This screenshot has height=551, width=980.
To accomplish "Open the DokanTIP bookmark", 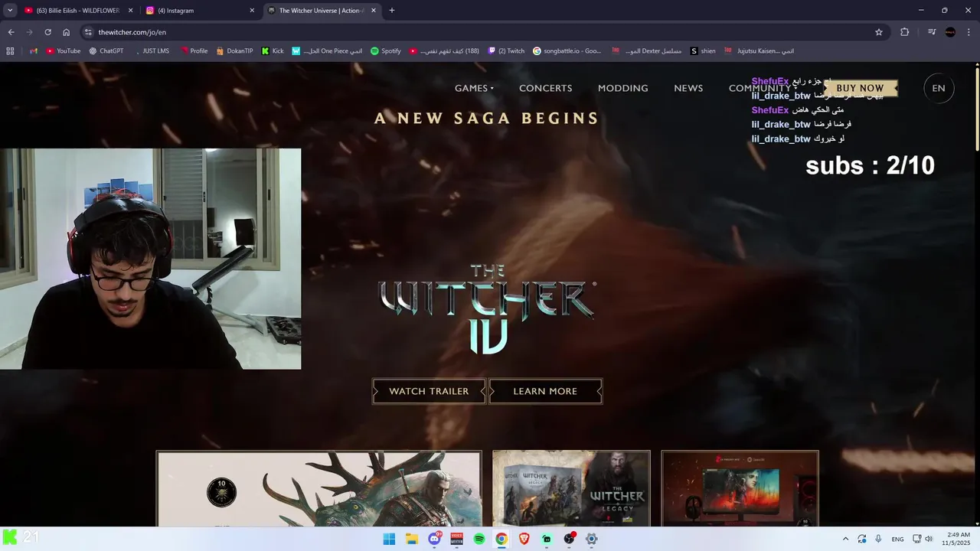I will (x=234, y=51).
